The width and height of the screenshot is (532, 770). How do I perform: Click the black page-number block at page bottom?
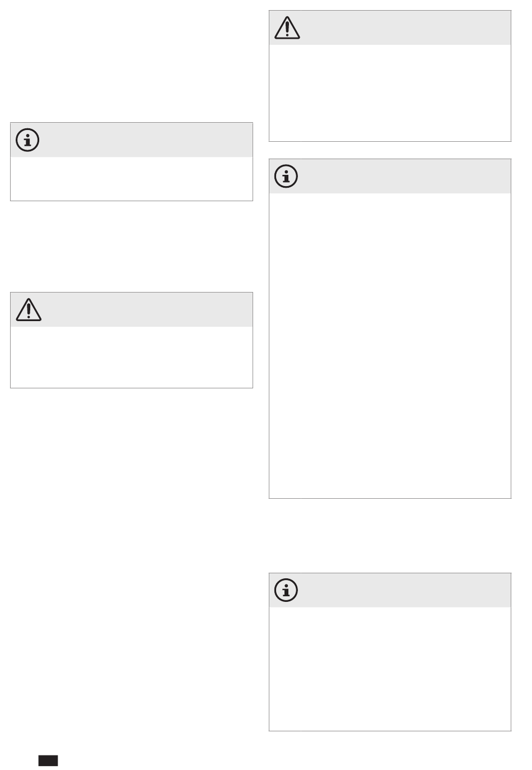pos(48,760)
